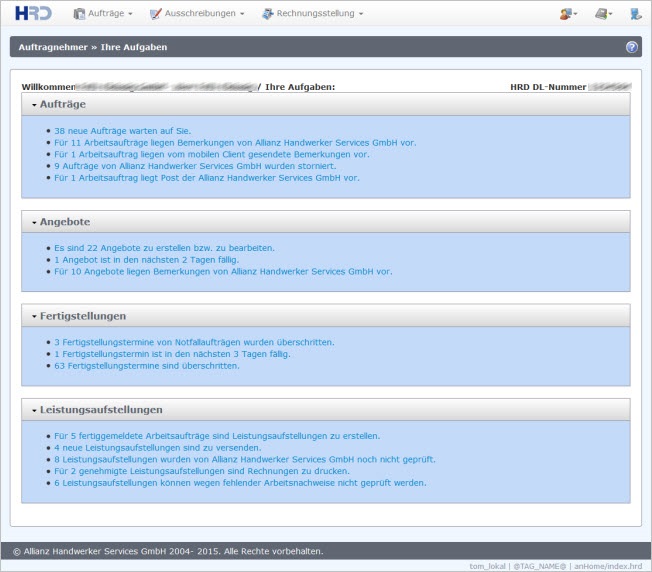This screenshot has width=652, height=572.
Task: Open '3 Fertigstellungstermine von Notfallaufträgen' link
Action: point(194,342)
